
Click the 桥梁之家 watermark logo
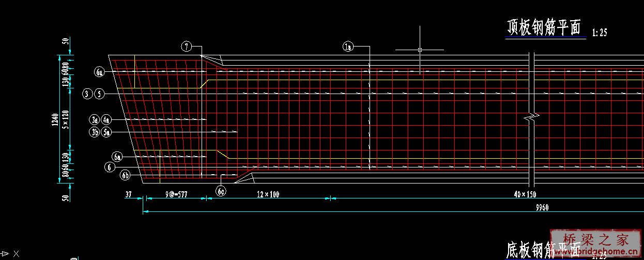pos(595,239)
